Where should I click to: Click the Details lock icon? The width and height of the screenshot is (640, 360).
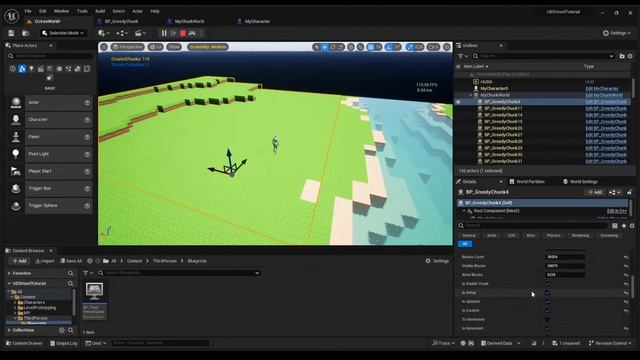[629, 192]
